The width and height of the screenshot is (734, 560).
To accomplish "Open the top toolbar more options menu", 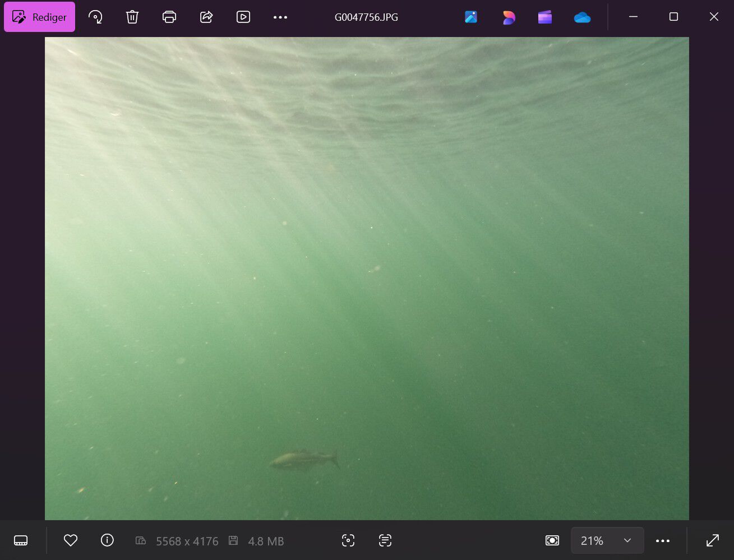I will (280, 17).
